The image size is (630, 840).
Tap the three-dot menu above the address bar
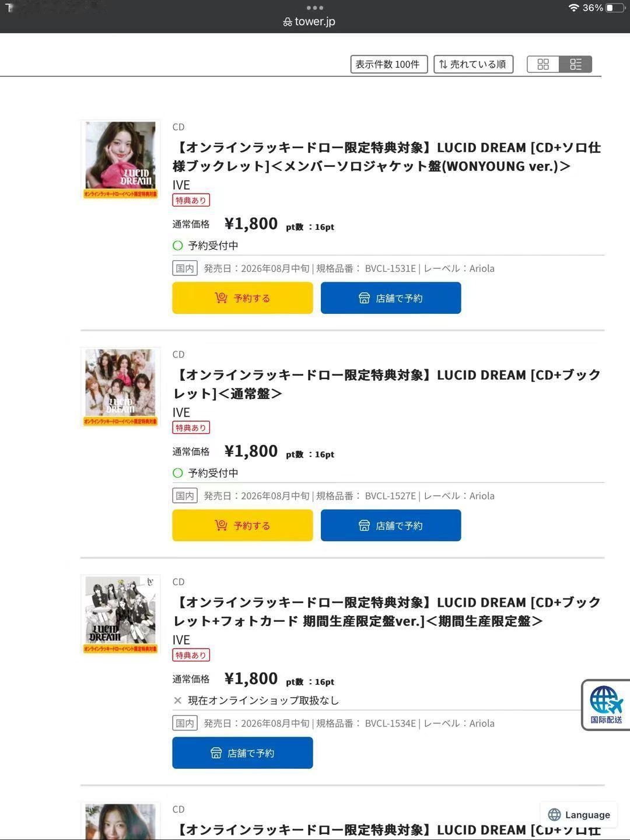coord(315,8)
